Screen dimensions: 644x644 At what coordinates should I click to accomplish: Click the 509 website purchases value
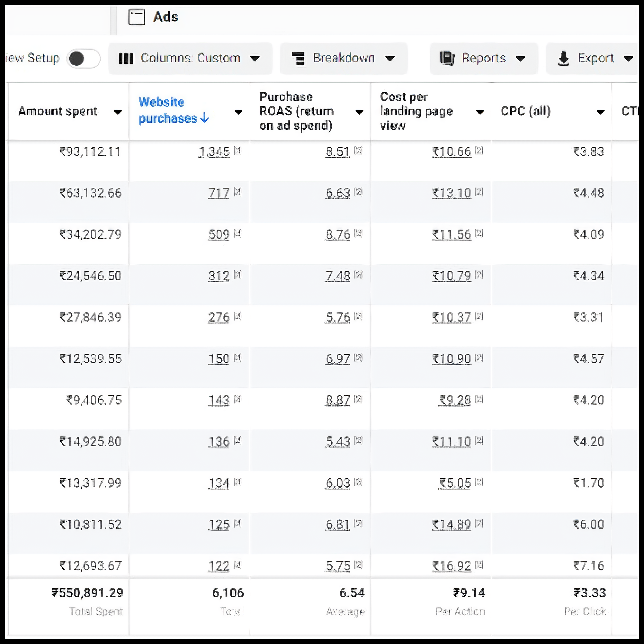click(219, 235)
